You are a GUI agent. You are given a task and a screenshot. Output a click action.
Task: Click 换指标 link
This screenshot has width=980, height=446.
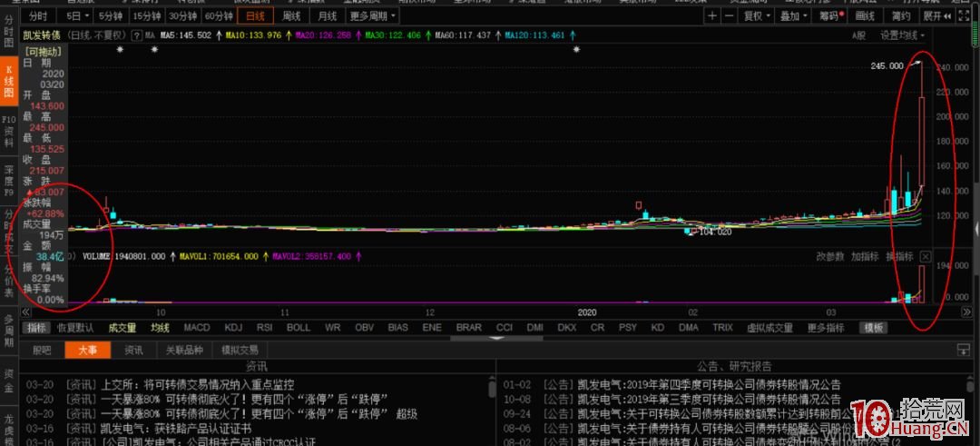pos(899,256)
